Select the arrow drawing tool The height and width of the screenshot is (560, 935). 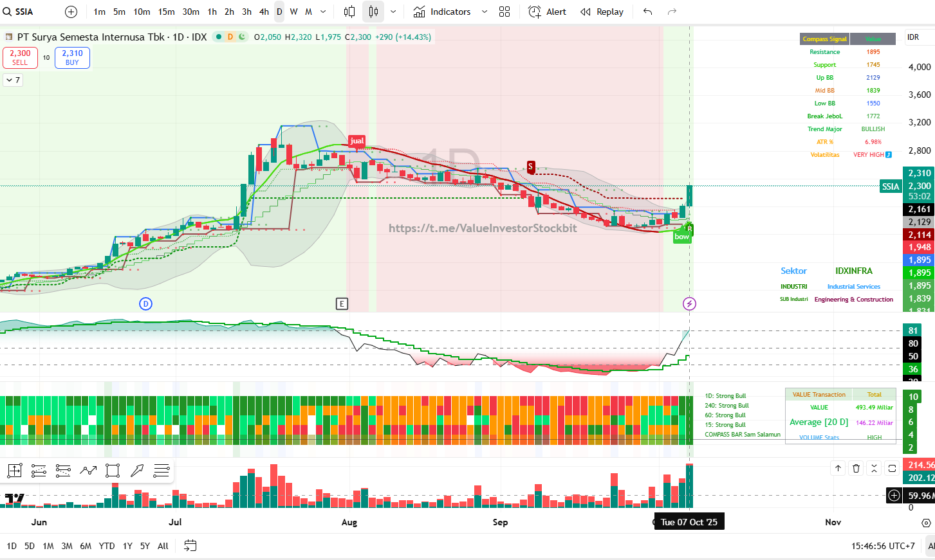click(137, 471)
